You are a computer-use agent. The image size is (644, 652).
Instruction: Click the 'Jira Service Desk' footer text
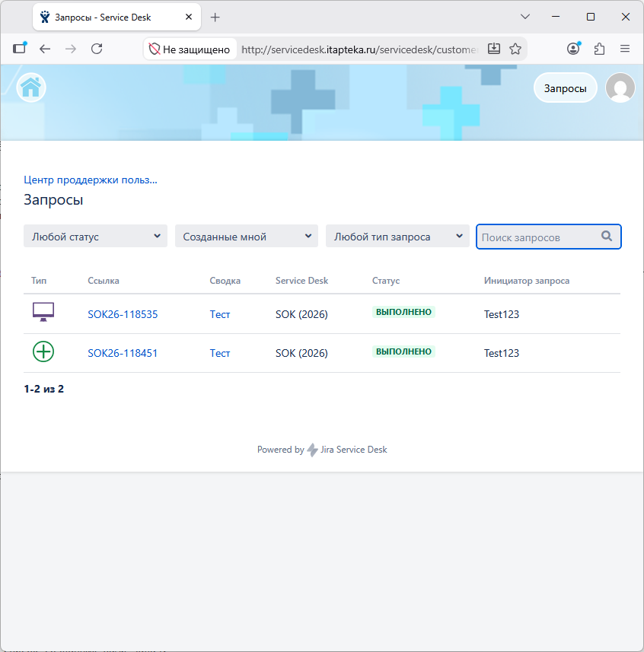(354, 450)
